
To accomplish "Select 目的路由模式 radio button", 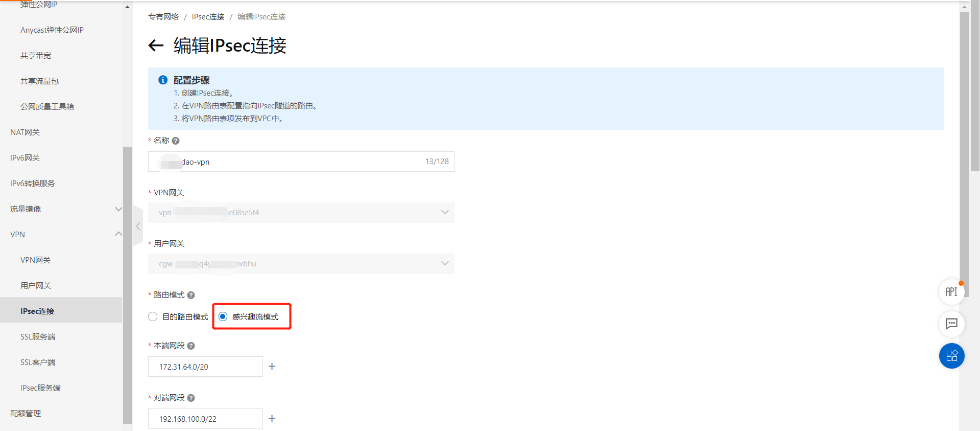I will pos(153,316).
